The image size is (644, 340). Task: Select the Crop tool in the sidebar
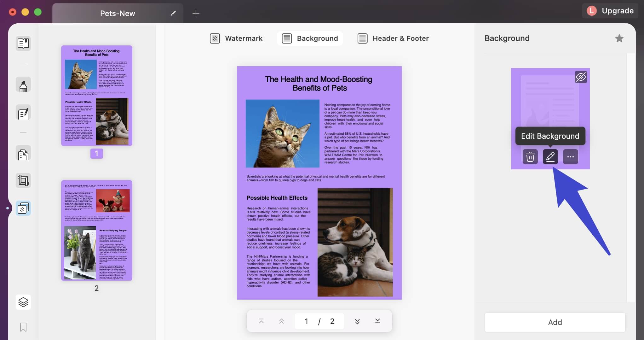[23, 180]
